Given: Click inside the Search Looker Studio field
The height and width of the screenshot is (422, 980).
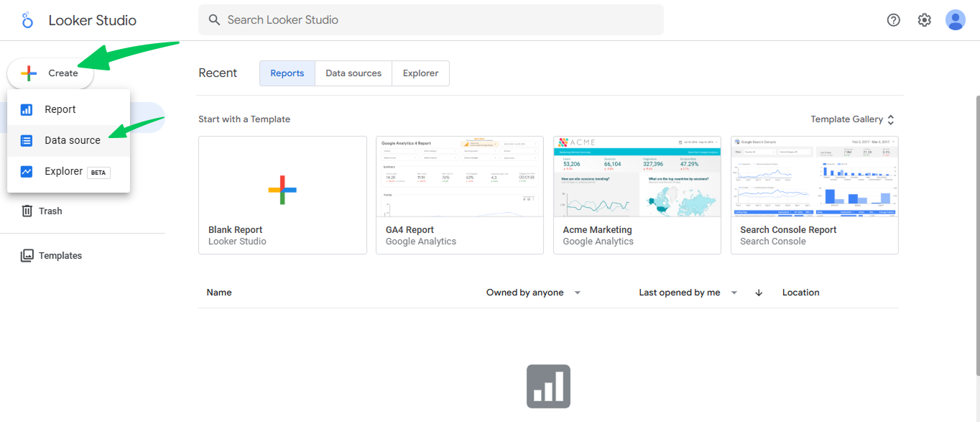Looking at the screenshot, I should (x=431, y=19).
